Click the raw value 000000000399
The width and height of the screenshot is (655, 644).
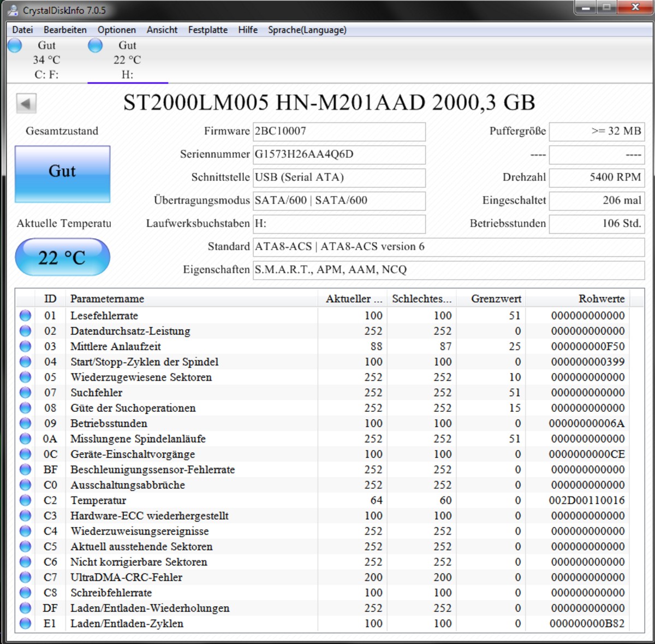click(x=588, y=362)
